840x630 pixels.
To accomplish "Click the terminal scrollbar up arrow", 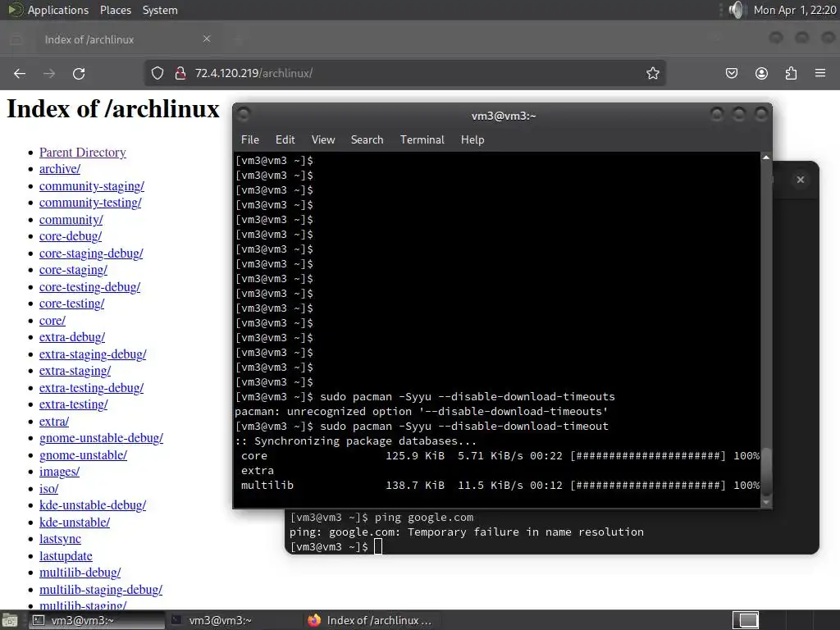I will pyautogui.click(x=766, y=157).
